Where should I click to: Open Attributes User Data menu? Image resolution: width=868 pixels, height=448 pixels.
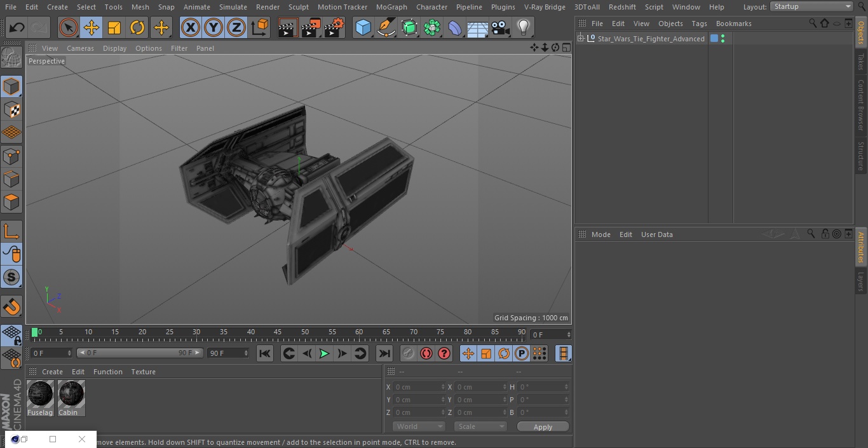[656, 234]
